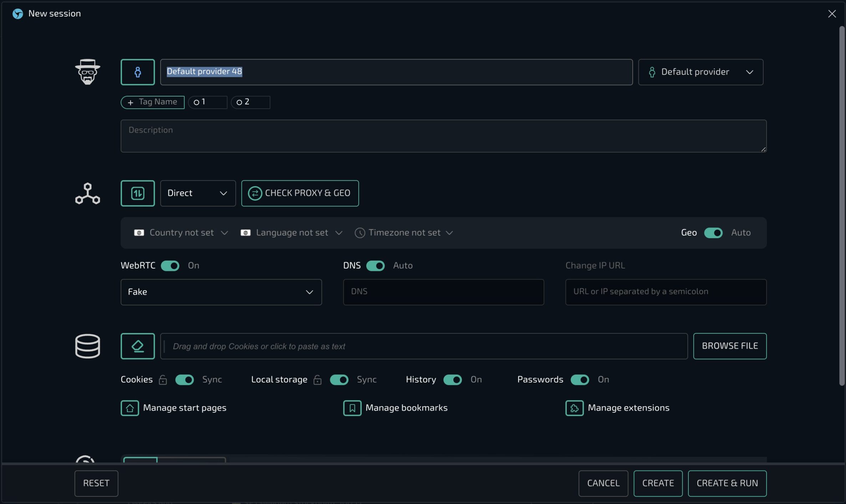Expand the Timezone not set dropdown
Viewport: 846px width, 504px height.
(404, 233)
